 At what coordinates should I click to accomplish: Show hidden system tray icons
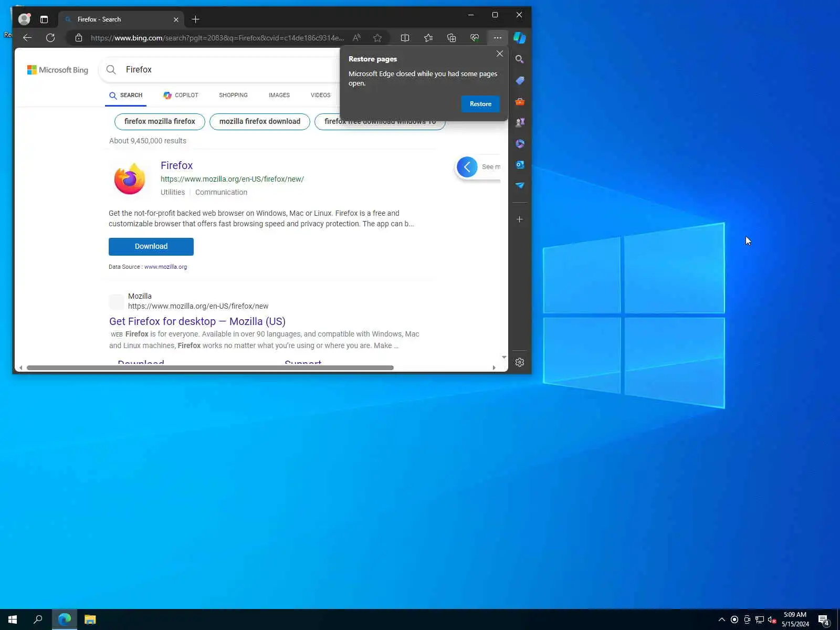tap(722, 619)
